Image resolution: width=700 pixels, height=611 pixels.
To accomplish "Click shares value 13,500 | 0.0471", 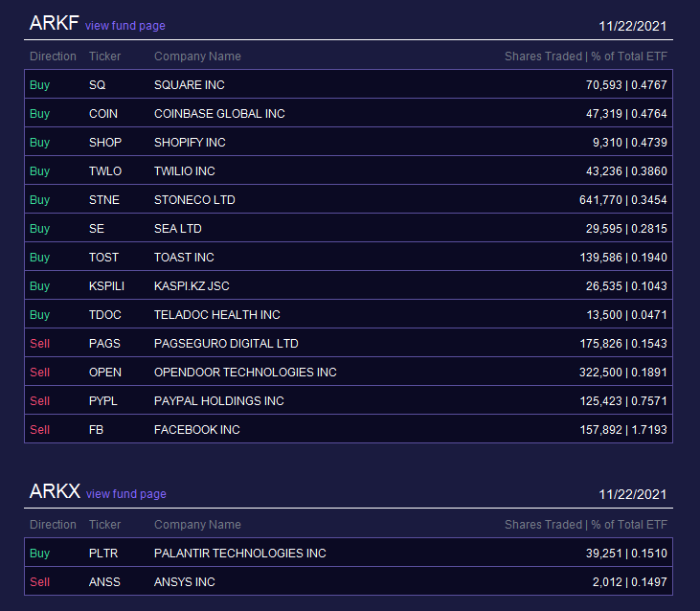I will coord(627,315).
